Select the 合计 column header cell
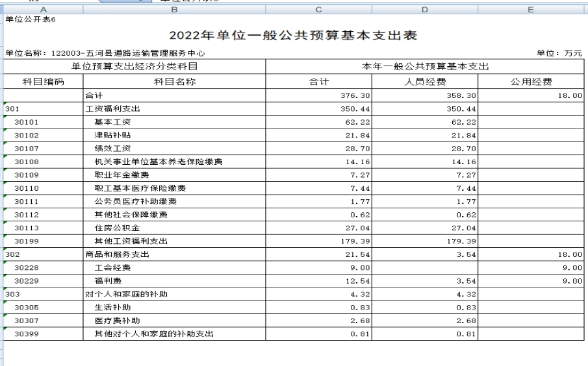The image size is (588, 366). [x=319, y=82]
